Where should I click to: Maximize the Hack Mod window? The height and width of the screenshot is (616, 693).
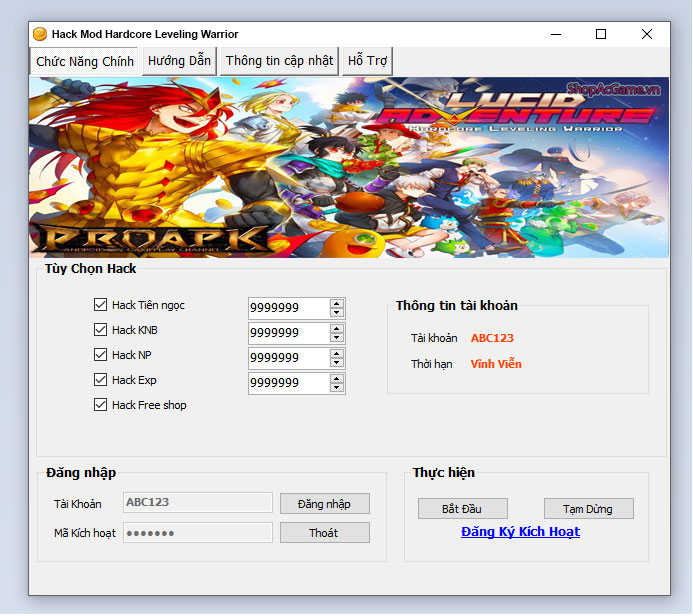[x=601, y=34]
